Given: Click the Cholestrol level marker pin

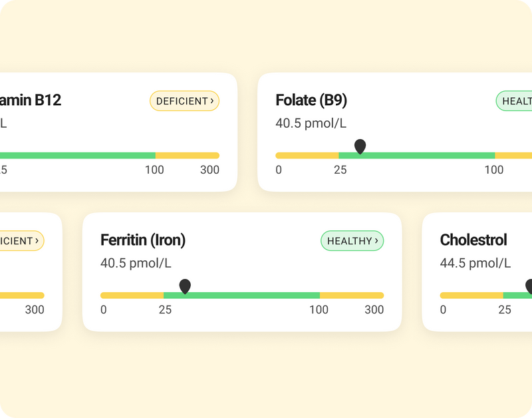Looking at the screenshot, I should 529,286.
